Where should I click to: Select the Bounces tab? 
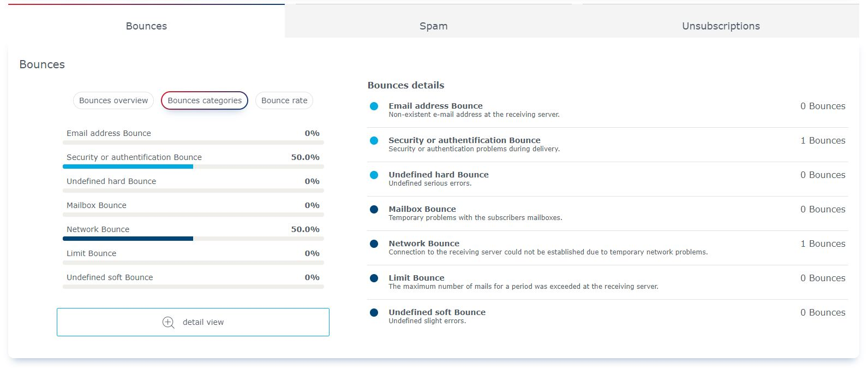tap(146, 26)
